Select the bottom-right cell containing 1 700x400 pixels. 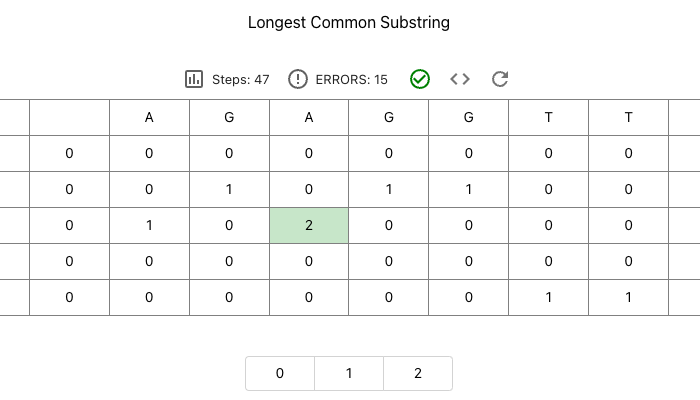pos(629,297)
